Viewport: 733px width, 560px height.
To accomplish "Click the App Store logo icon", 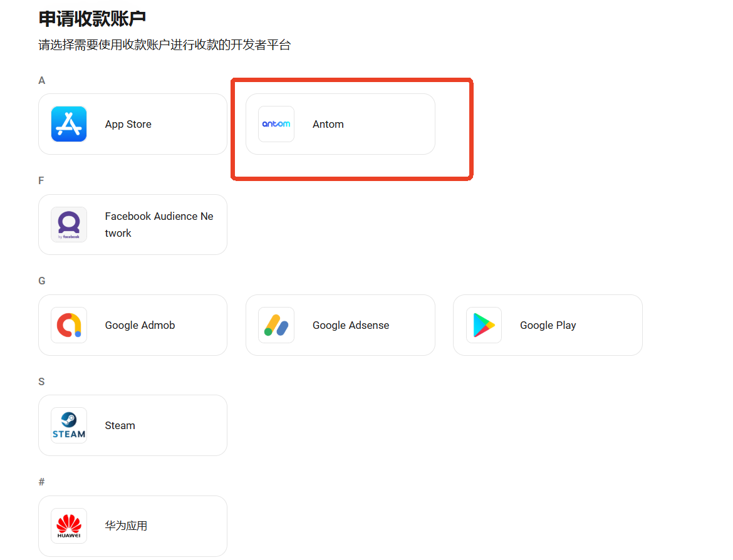I will pyautogui.click(x=69, y=124).
